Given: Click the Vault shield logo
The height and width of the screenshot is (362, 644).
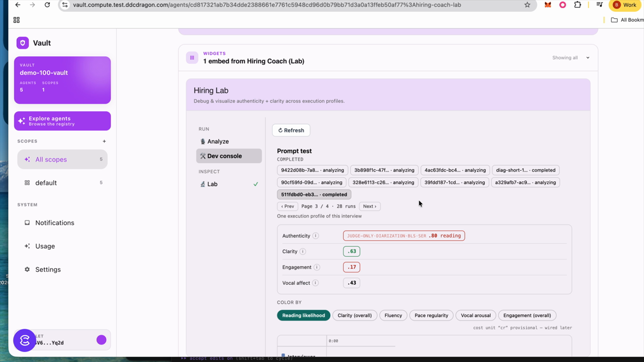Looking at the screenshot, I should pyautogui.click(x=23, y=43).
